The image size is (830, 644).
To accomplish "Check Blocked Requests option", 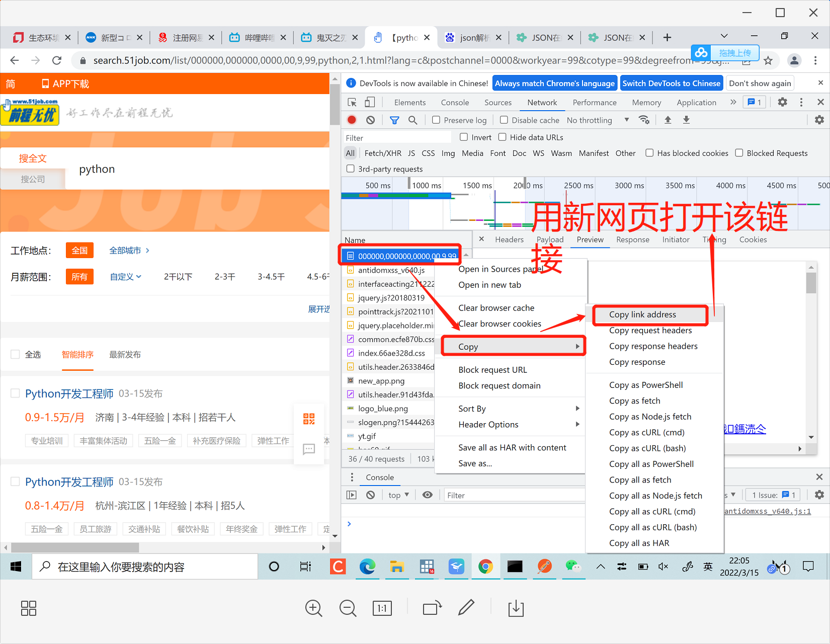I will tap(739, 153).
